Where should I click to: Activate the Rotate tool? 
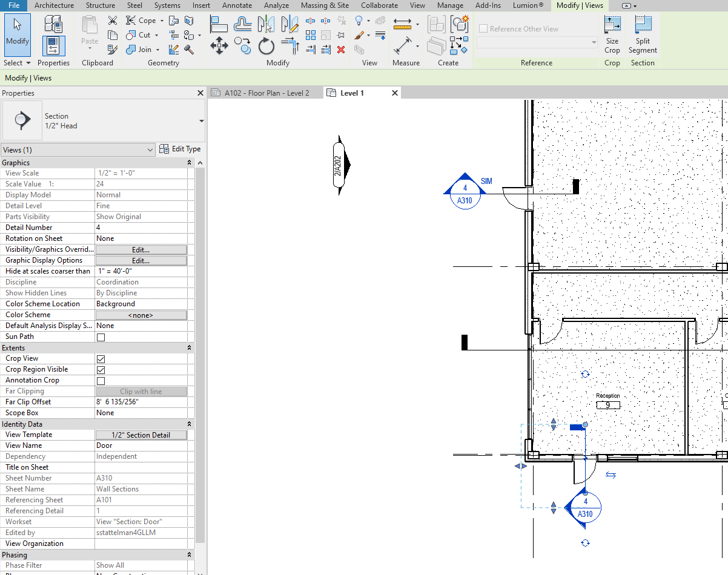pyautogui.click(x=266, y=45)
